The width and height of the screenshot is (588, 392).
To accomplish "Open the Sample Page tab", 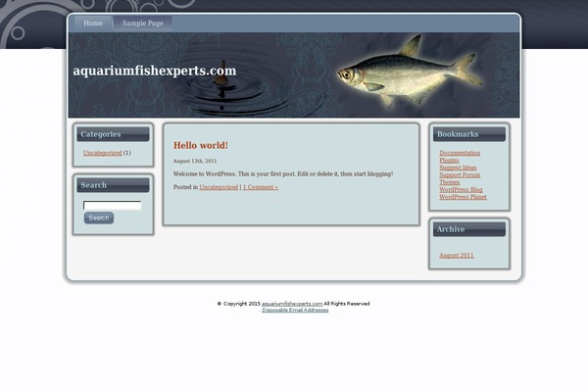I will (x=143, y=24).
